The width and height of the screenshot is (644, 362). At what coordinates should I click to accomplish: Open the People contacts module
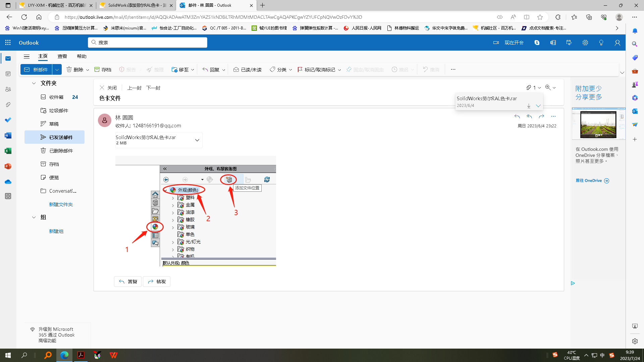pos(8,89)
